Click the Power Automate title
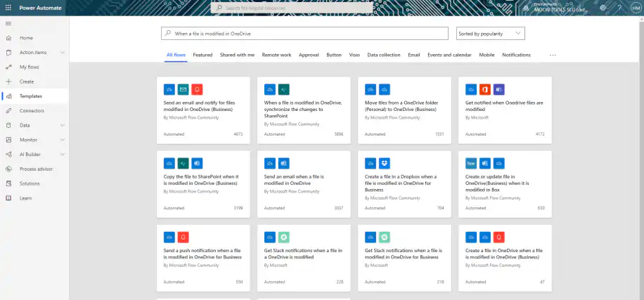Screen dimensions: 644x300 [40, 8]
